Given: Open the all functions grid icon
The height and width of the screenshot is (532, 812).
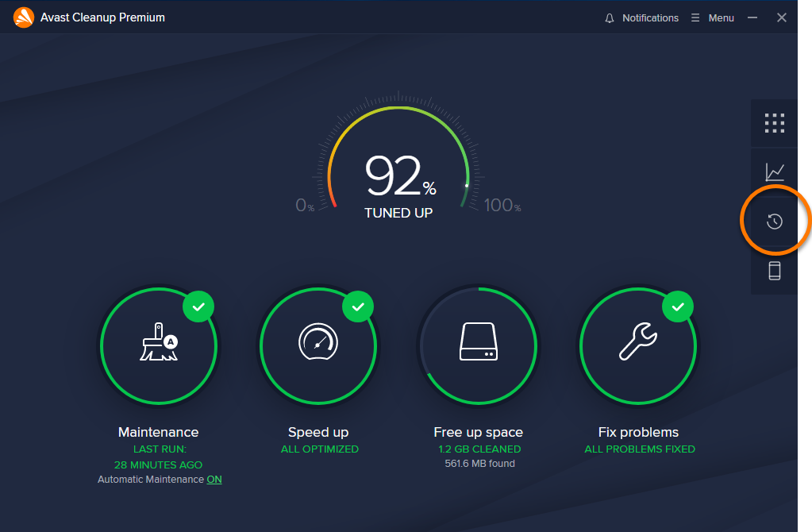Looking at the screenshot, I should 774,123.
